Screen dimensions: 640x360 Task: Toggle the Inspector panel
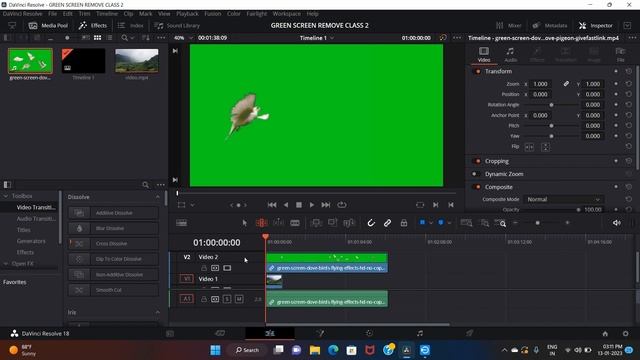pos(596,25)
